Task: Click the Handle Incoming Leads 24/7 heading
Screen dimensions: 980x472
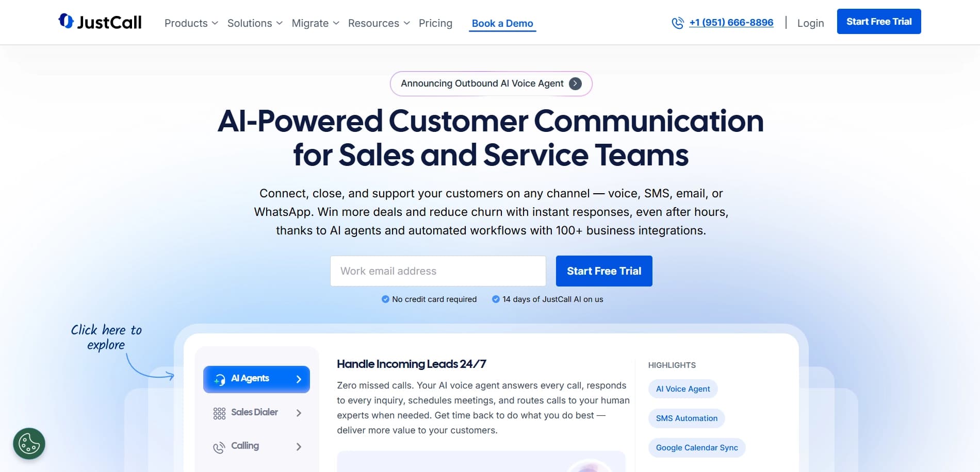Action: point(412,364)
